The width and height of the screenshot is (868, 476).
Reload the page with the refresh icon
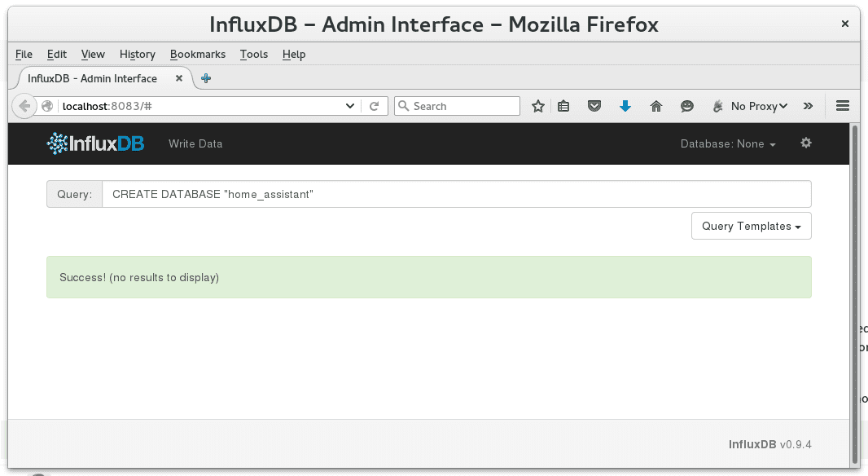coord(375,106)
